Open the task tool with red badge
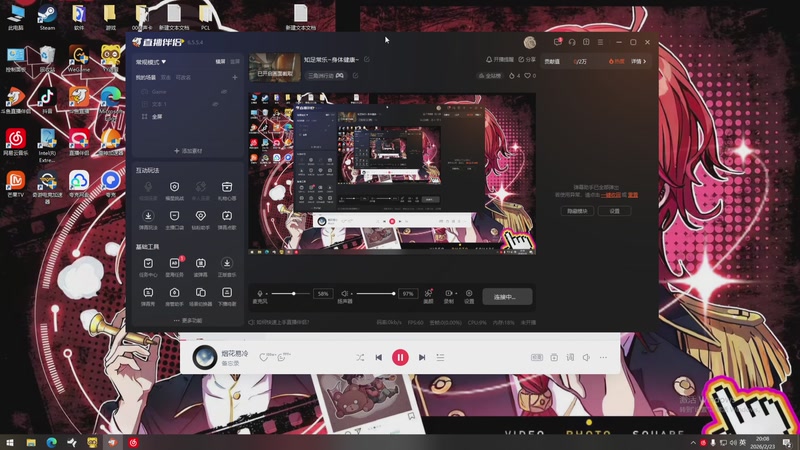The image size is (800, 450). point(174,267)
